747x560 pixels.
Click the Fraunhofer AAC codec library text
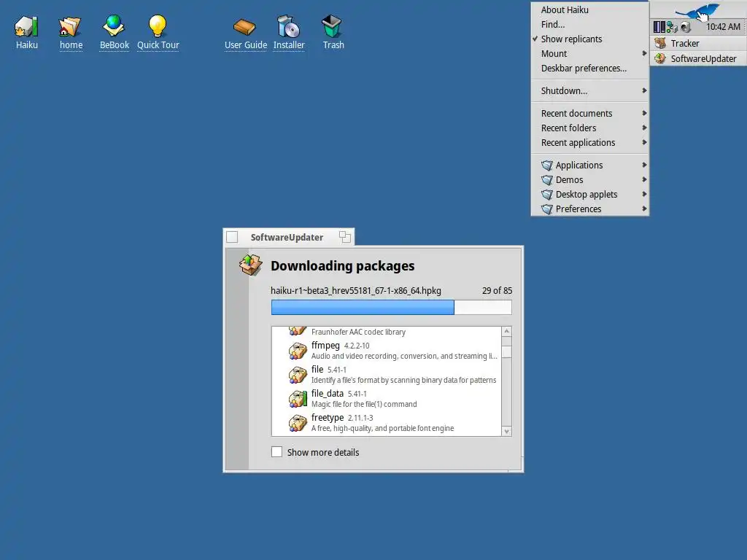(x=358, y=332)
